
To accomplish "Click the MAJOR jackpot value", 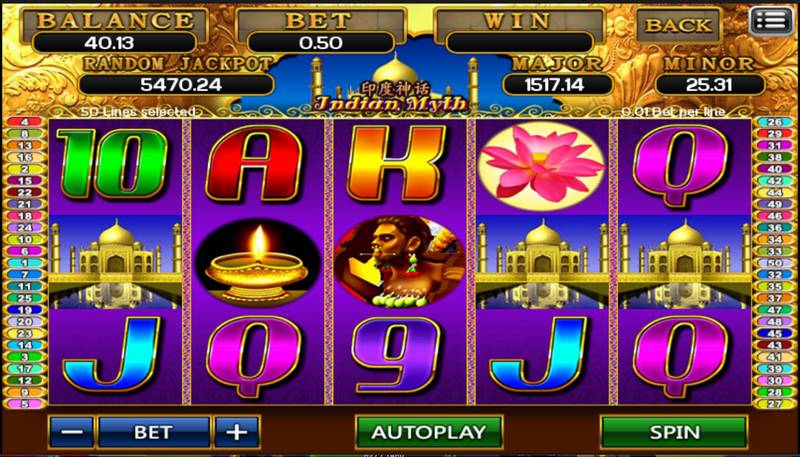I will tap(558, 84).
